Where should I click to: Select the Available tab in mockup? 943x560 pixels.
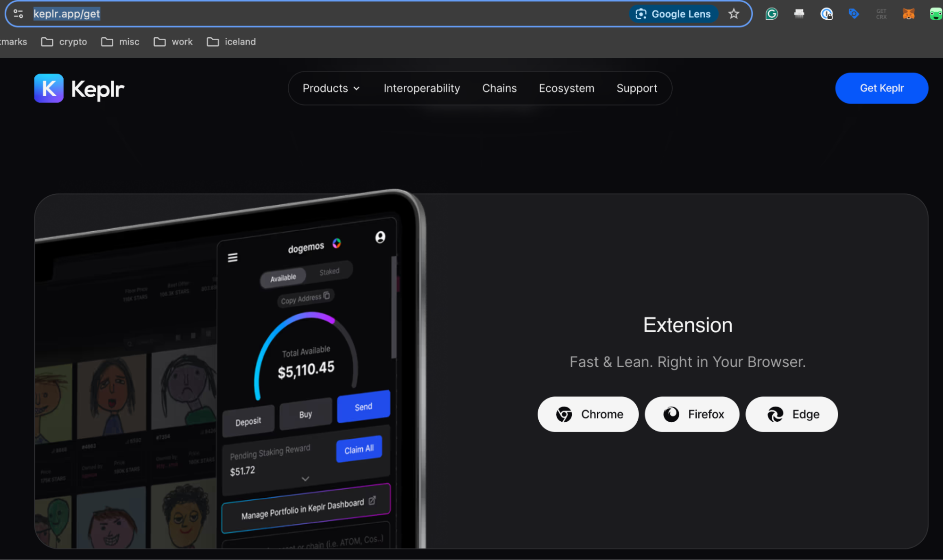[283, 277]
